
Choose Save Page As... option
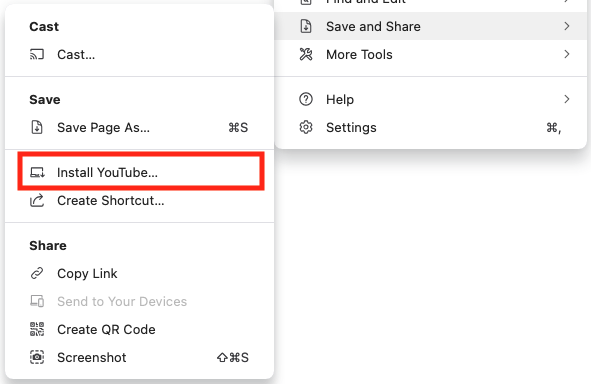click(139, 127)
